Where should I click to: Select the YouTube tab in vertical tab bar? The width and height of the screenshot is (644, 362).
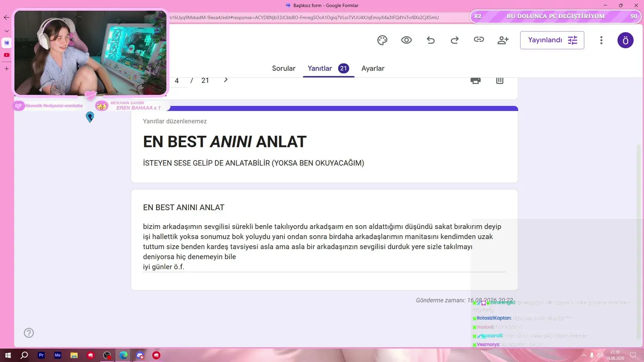7,55
